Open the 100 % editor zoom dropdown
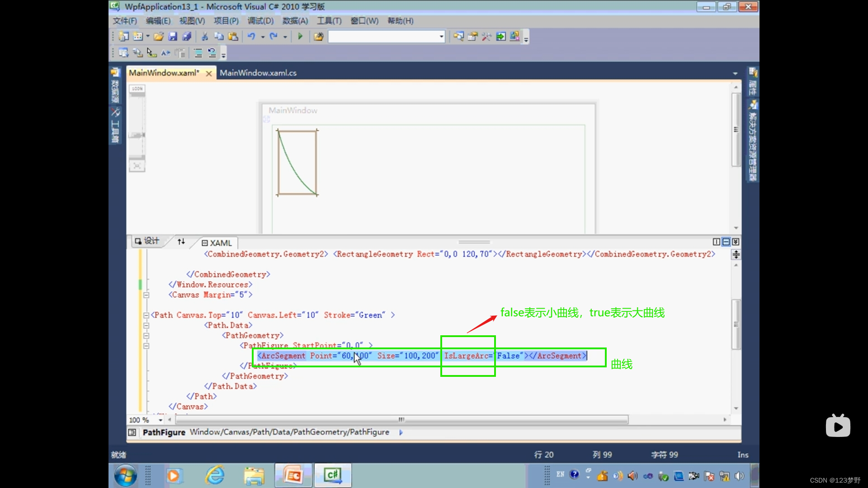 pyautogui.click(x=160, y=420)
